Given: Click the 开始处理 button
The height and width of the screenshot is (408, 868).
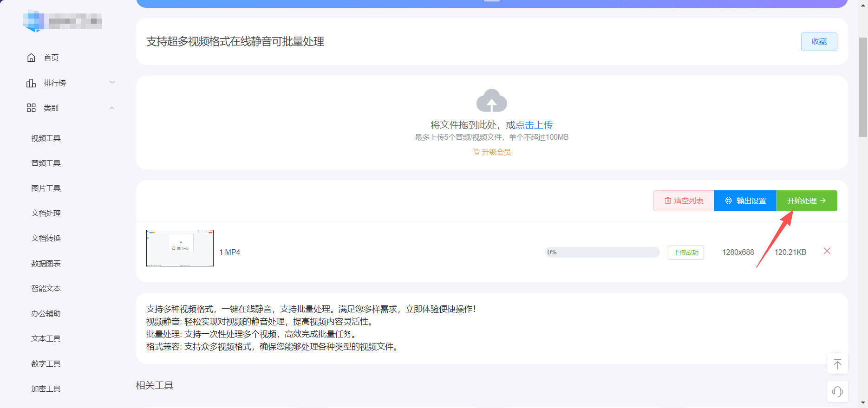Looking at the screenshot, I should click(807, 201).
